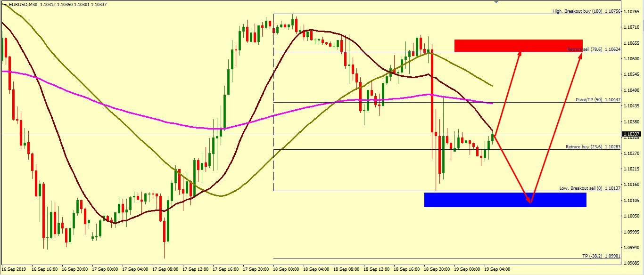
Task: Click the TP (-38.2) 1.09901 label
Action: [601, 256]
